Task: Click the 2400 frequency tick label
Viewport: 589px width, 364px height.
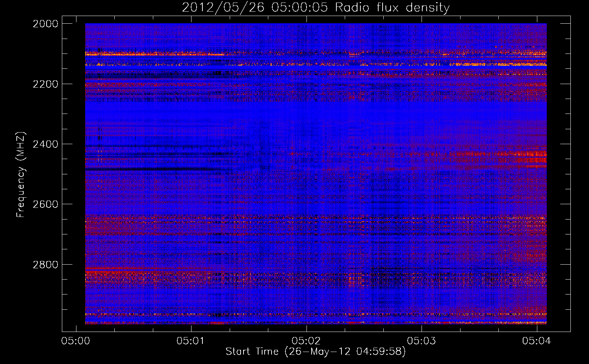Action: (46, 144)
